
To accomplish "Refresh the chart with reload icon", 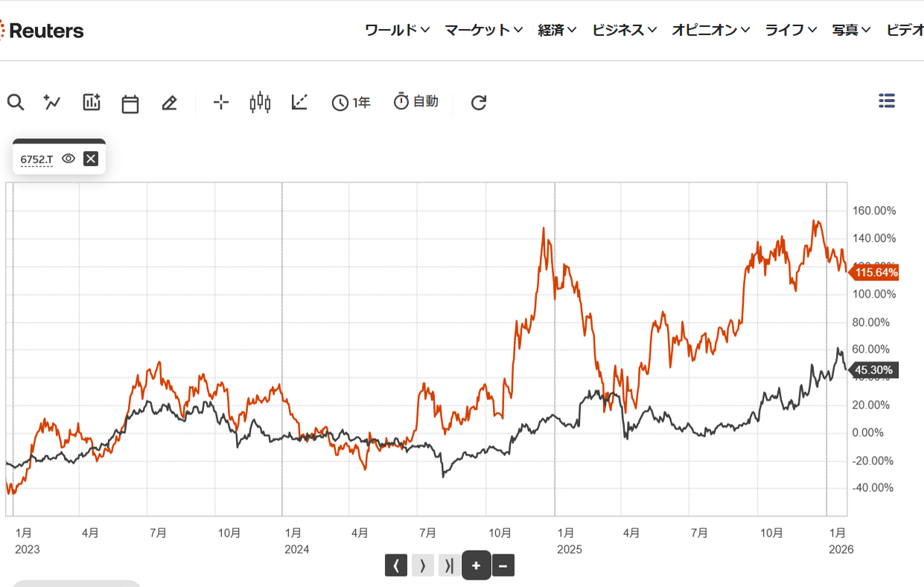I will tap(478, 102).
